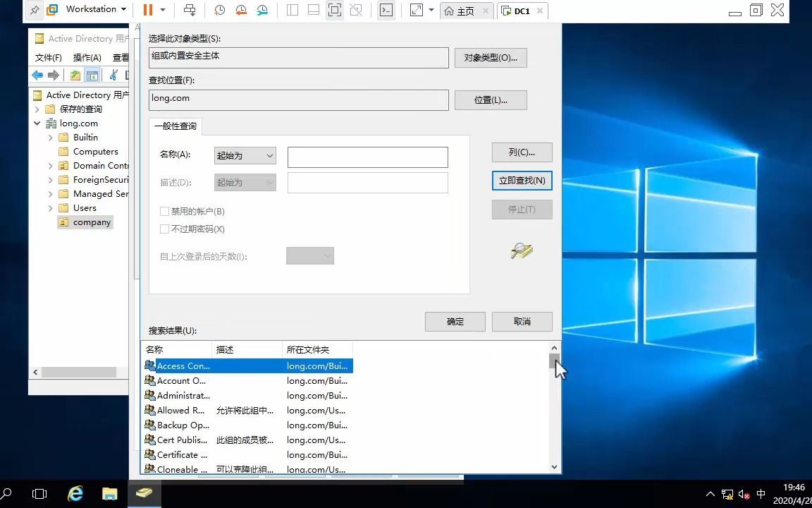
Task: Click the 确定 button
Action: pyautogui.click(x=455, y=322)
